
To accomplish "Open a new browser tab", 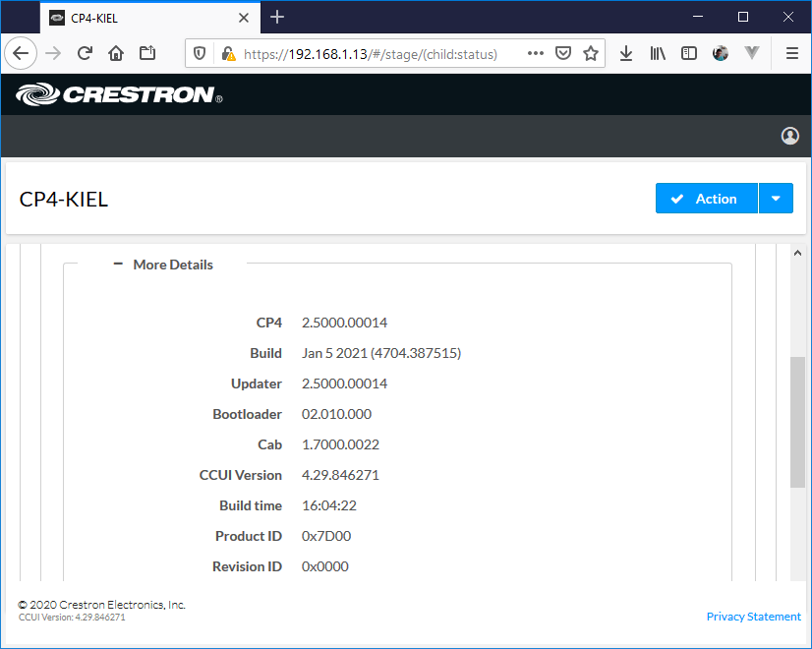I will pyautogui.click(x=277, y=17).
